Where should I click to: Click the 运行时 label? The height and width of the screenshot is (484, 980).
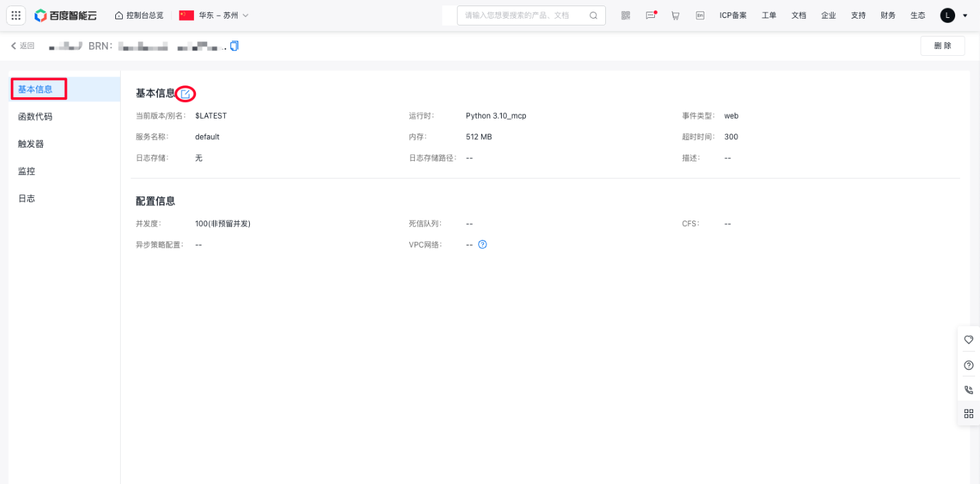[x=421, y=116]
